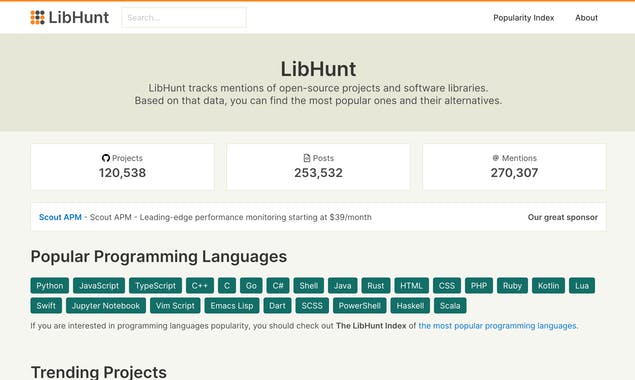This screenshot has height=380, width=635.
Task: Click the LibHunt logo grid icon
Action: pos(38,17)
